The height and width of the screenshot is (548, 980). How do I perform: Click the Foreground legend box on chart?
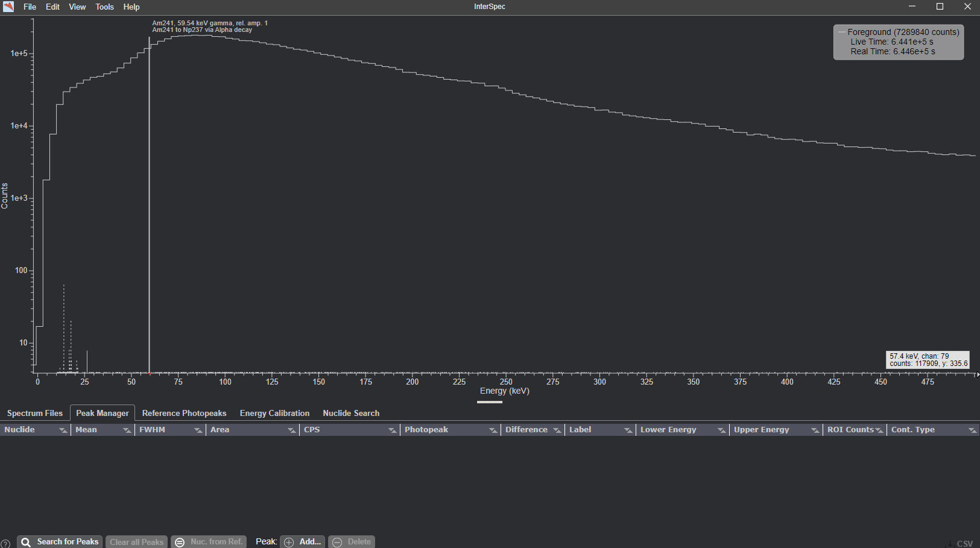click(898, 42)
